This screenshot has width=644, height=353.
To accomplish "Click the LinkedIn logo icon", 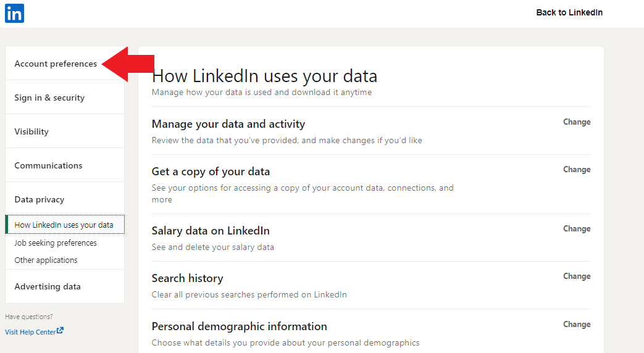I will [14, 13].
